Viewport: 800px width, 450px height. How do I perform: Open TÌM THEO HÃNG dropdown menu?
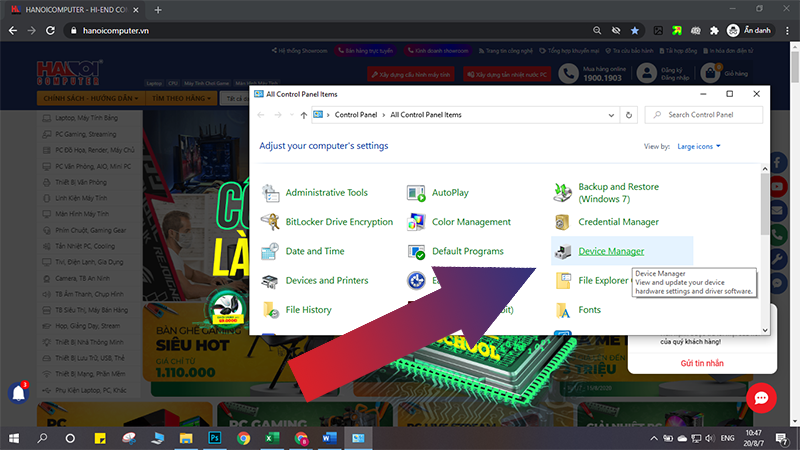pos(181,98)
